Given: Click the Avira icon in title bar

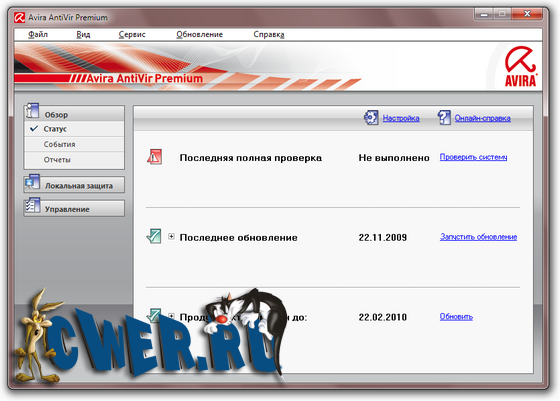Looking at the screenshot, I should [19, 17].
